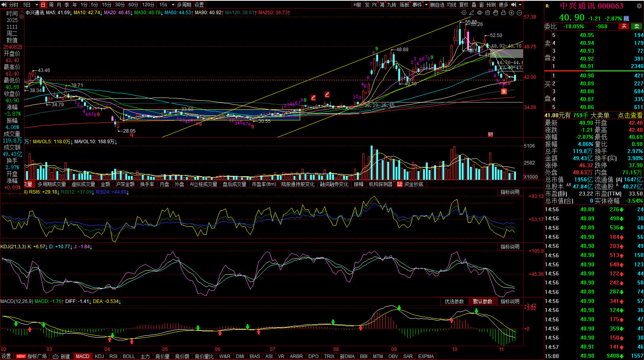Click the R badge beside stock name
Screen dimensions: 644x360
click(547, 6)
